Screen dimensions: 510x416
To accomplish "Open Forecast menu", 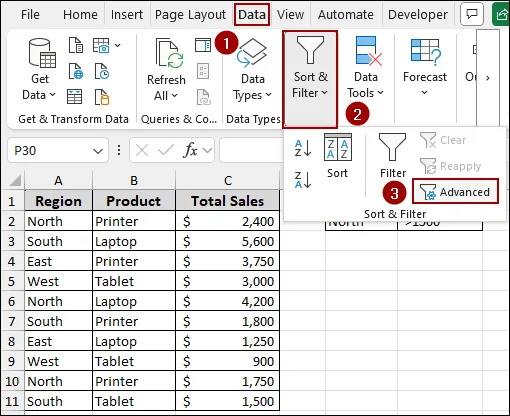I will [x=425, y=66].
